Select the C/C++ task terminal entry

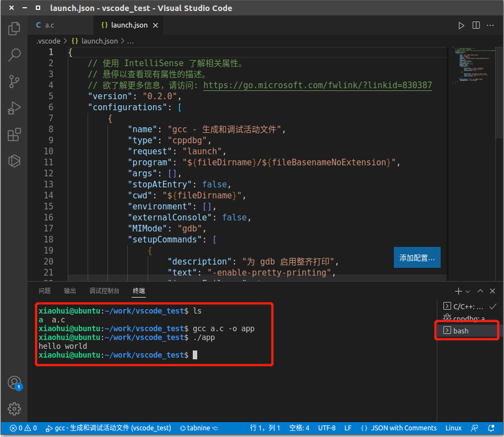pyautogui.click(x=470, y=306)
